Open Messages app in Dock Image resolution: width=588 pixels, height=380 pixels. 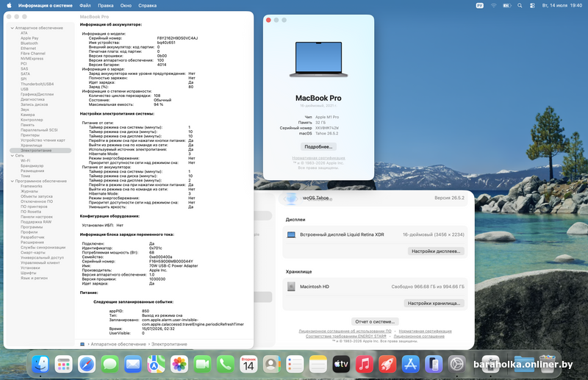(110, 364)
